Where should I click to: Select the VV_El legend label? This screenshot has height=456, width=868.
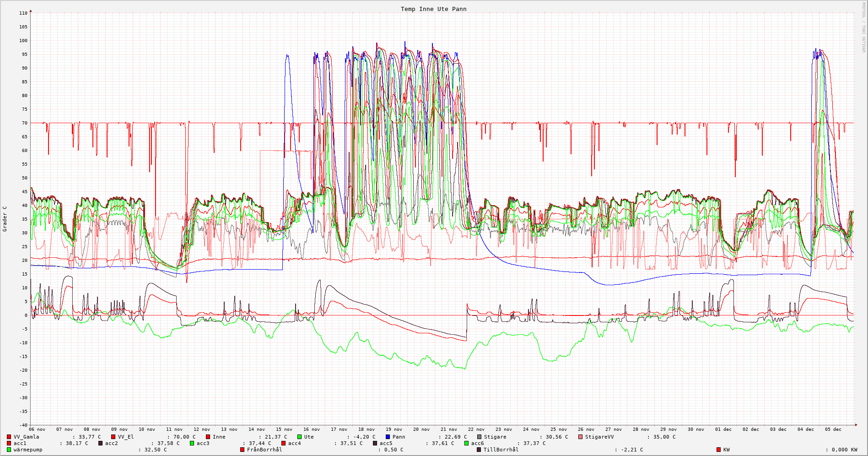point(126,437)
